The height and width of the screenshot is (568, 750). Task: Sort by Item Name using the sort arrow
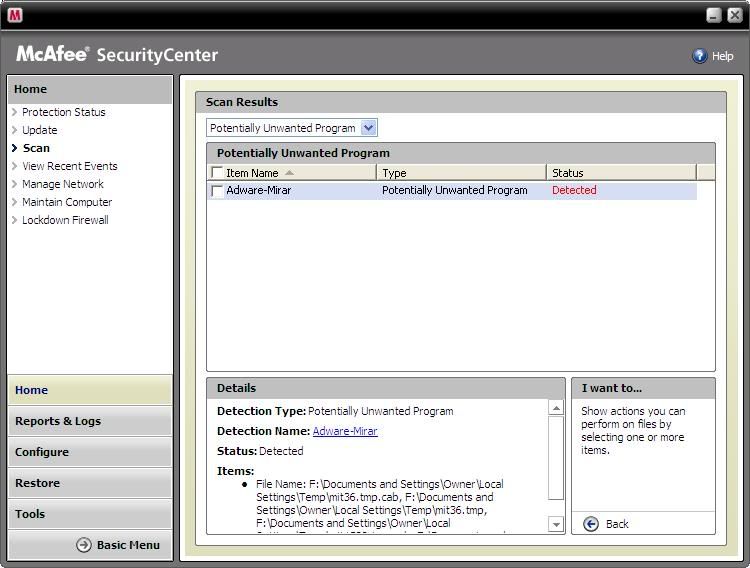pos(289,173)
